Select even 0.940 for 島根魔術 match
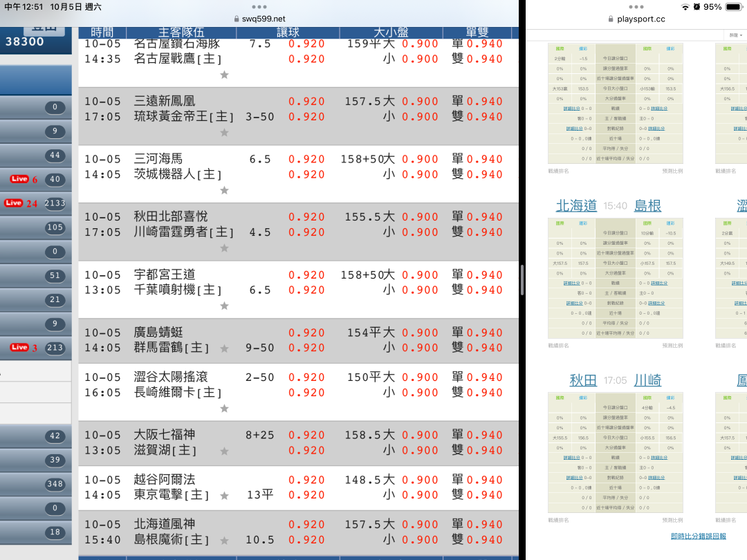The width and height of the screenshot is (747, 560). coord(484,539)
